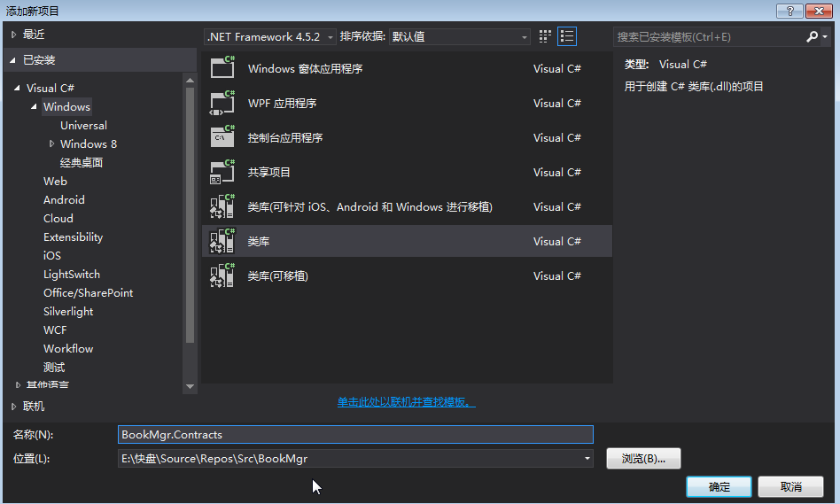Open the 位置 location path dropdown
Screen dimensions: 840x504
coord(587,459)
